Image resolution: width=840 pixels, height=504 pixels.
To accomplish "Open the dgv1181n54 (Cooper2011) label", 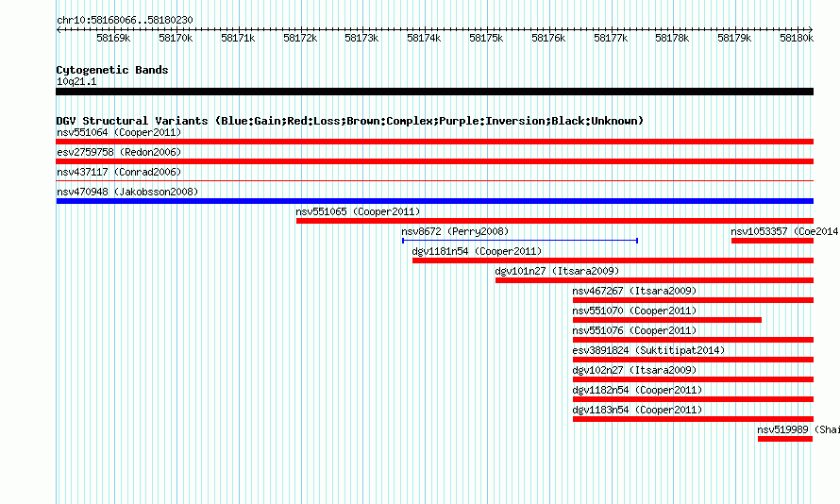I will tap(477, 251).
